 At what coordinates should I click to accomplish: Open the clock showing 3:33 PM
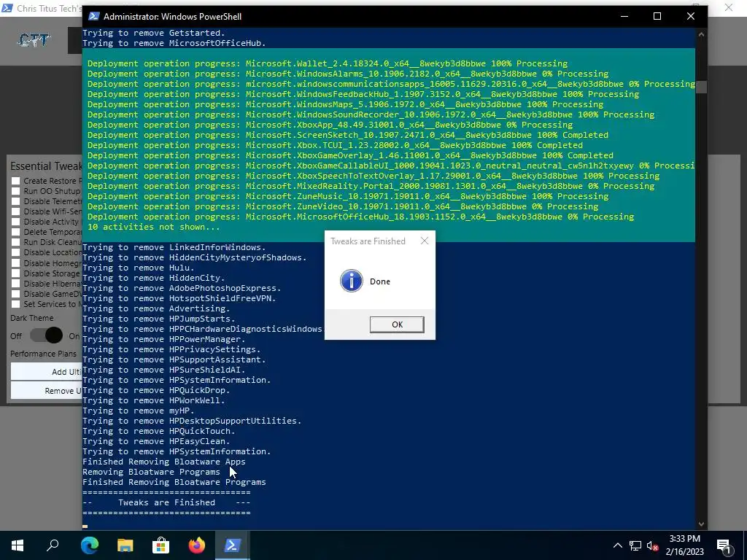pos(684,545)
